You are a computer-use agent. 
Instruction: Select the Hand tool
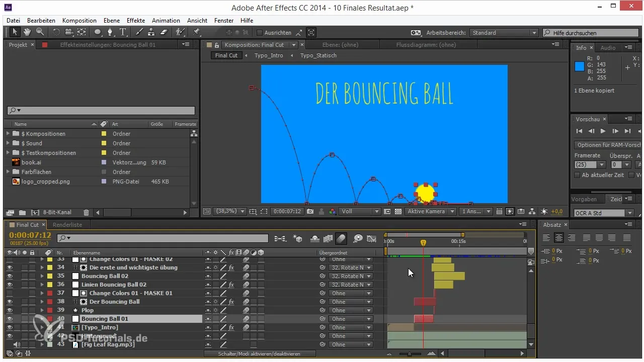point(27,32)
